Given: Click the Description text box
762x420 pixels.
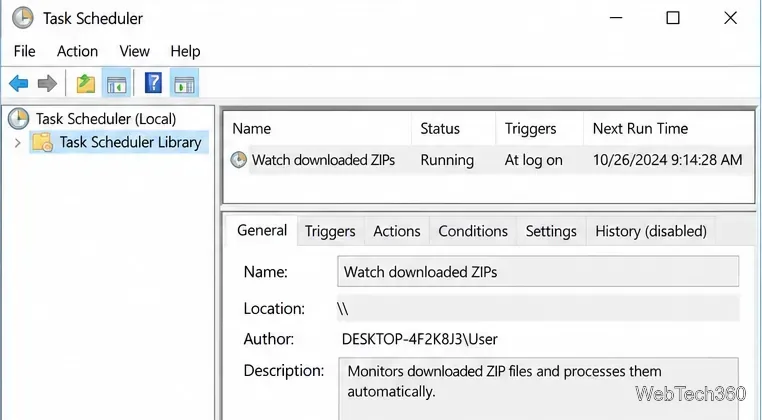Looking at the screenshot, I should coord(538,389).
